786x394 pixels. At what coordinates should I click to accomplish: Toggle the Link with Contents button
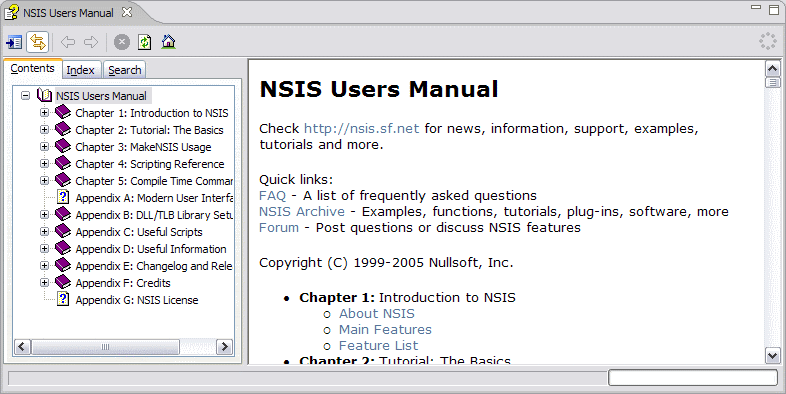tap(38, 42)
